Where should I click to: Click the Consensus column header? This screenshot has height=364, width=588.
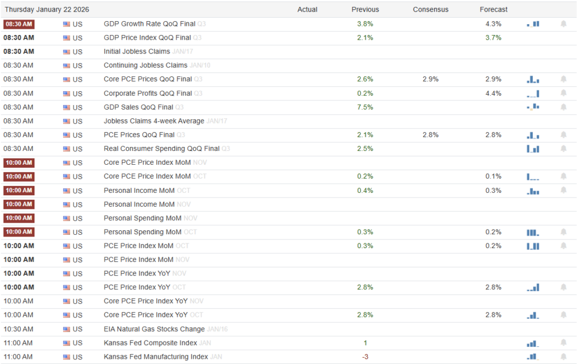pyautogui.click(x=431, y=10)
